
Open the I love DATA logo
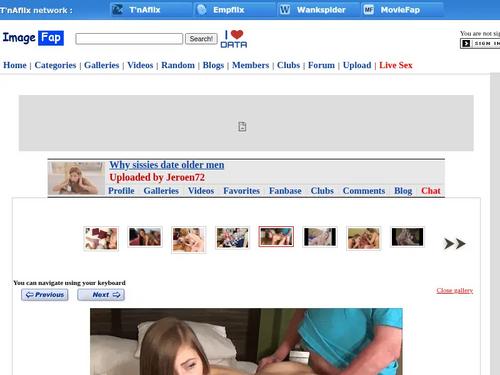(x=234, y=39)
